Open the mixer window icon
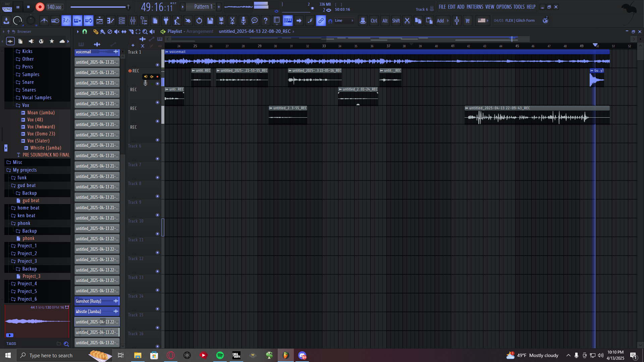644x362 pixels. coord(133,21)
